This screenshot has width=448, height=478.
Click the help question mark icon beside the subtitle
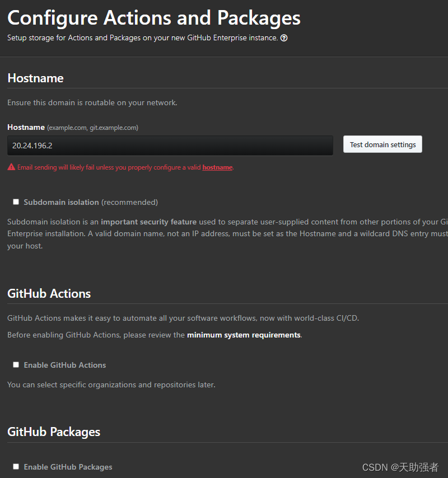[x=284, y=38]
